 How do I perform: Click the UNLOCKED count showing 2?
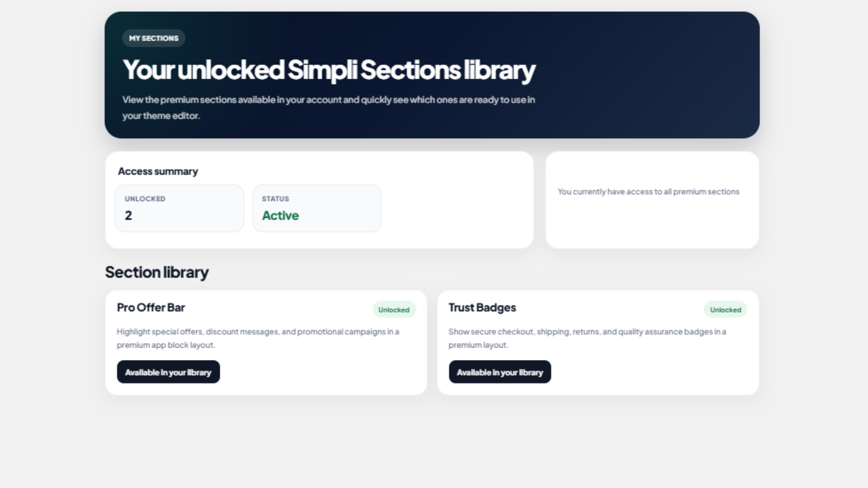(179, 208)
